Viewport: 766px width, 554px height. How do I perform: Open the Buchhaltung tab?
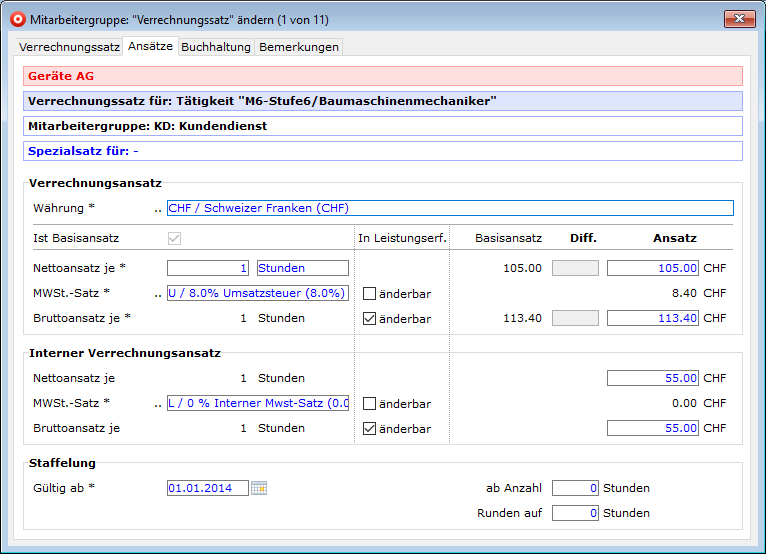click(216, 47)
